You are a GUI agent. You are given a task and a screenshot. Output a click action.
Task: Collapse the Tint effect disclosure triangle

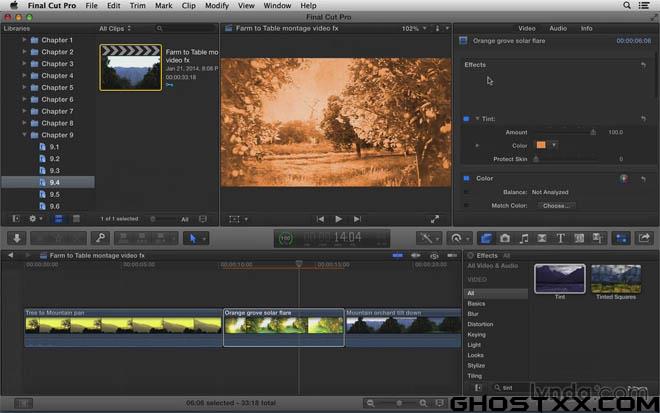coord(477,119)
